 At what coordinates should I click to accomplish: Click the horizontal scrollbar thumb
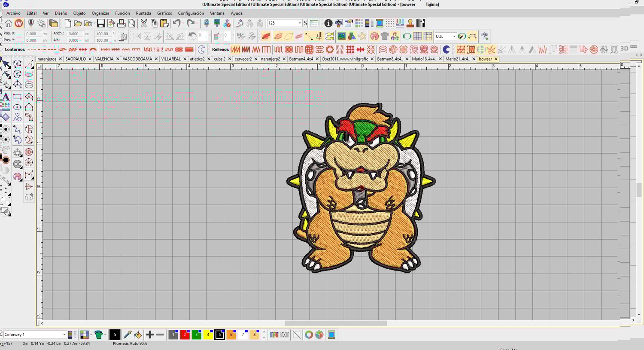pos(336,323)
